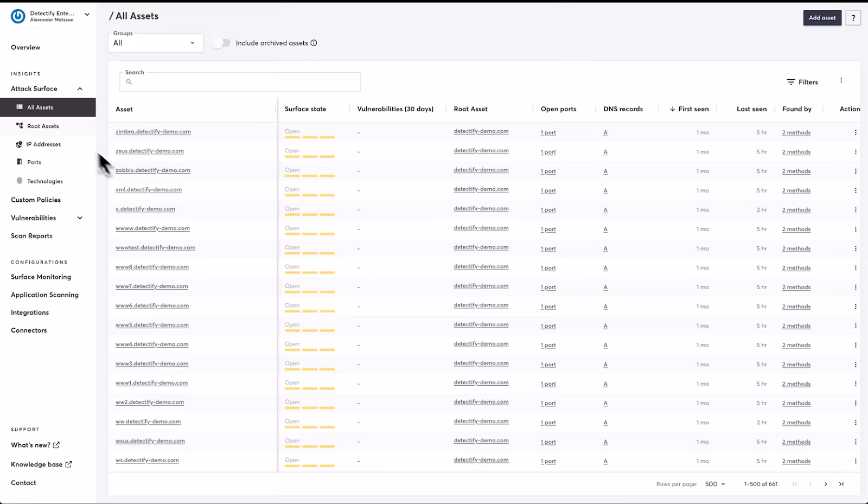This screenshot has width=868, height=504.
Task: Open action menu for ws.detectify-demo.com row
Action: [856, 461]
